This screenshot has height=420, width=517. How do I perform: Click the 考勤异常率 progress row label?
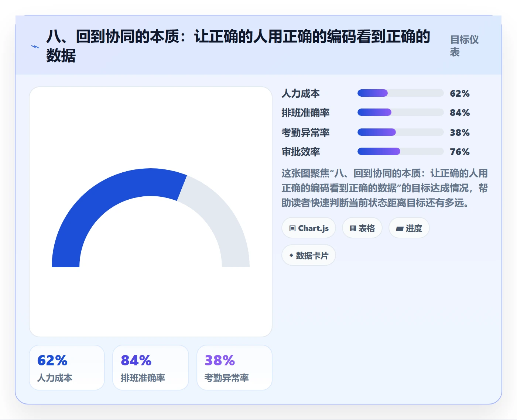305,132
